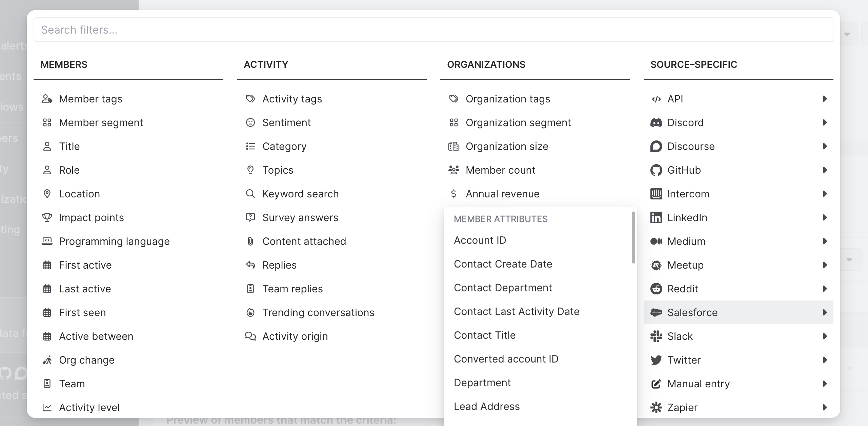868x426 pixels.
Task: Expand the API submenu arrow
Action: click(x=825, y=99)
